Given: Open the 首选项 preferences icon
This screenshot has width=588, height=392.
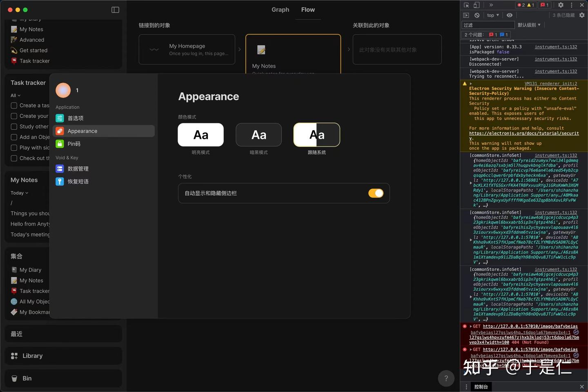Looking at the screenshot, I should 60,118.
